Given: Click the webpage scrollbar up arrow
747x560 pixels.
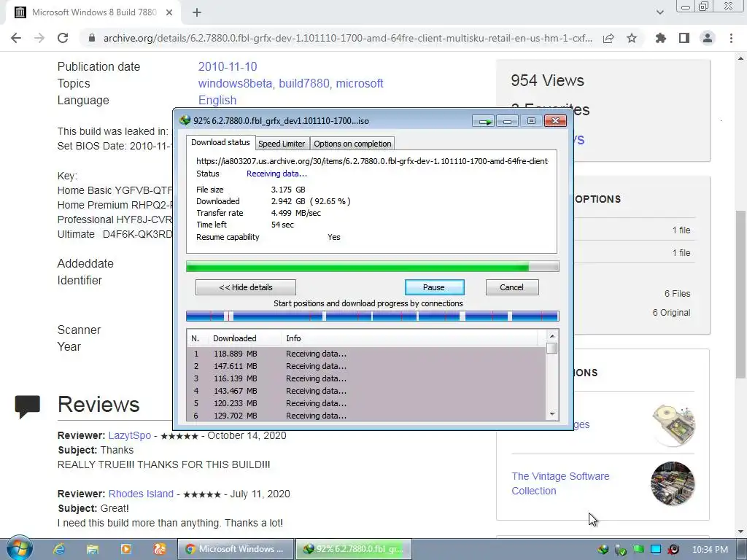Looking at the screenshot, I should [x=741, y=58].
